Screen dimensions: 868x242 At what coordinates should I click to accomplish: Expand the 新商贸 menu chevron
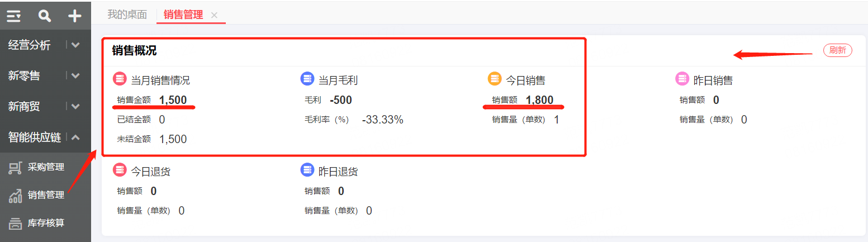75,106
